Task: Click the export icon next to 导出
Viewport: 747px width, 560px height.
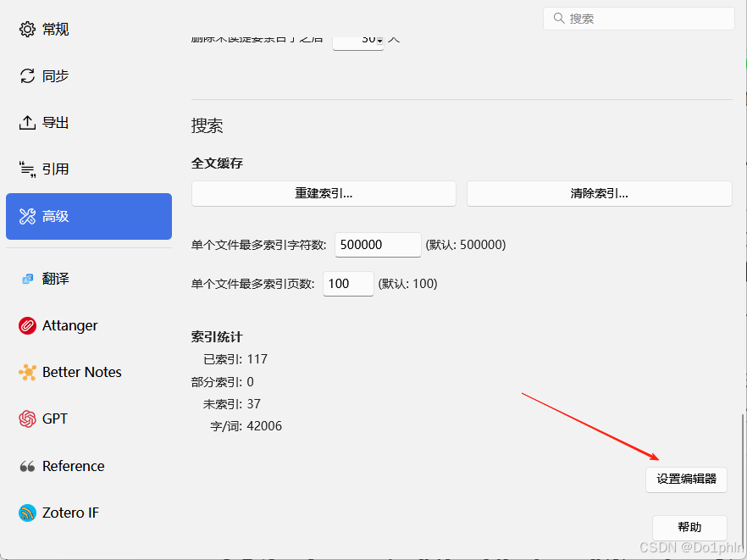Action: (x=27, y=123)
